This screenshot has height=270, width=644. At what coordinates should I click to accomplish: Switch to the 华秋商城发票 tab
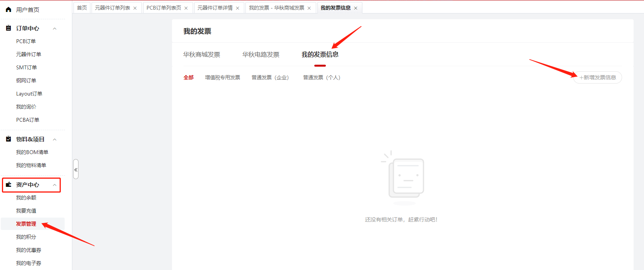pyautogui.click(x=202, y=55)
